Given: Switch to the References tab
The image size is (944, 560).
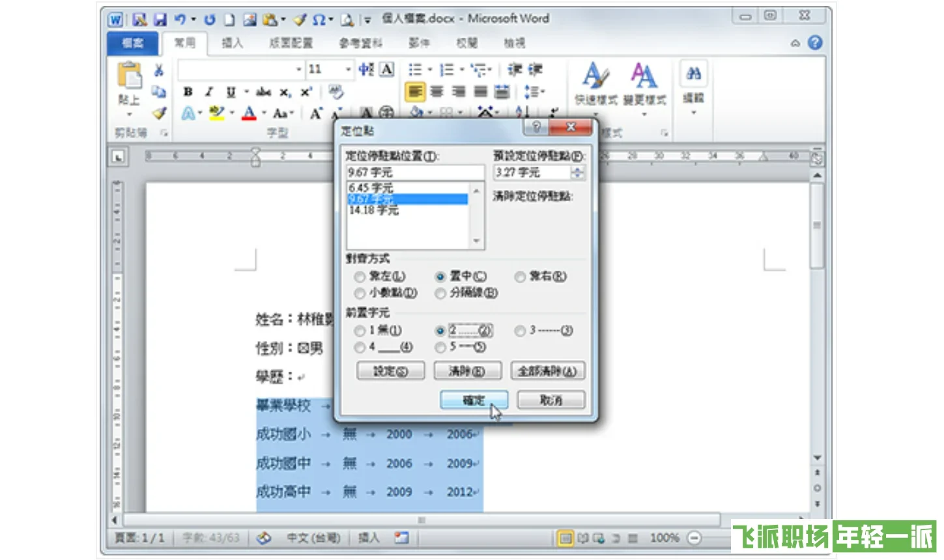Looking at the screenshot, I should click(x=360, y=43).
